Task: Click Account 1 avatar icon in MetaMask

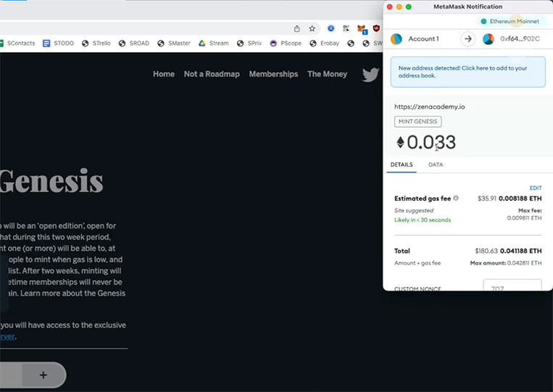Action: point(396,39)
